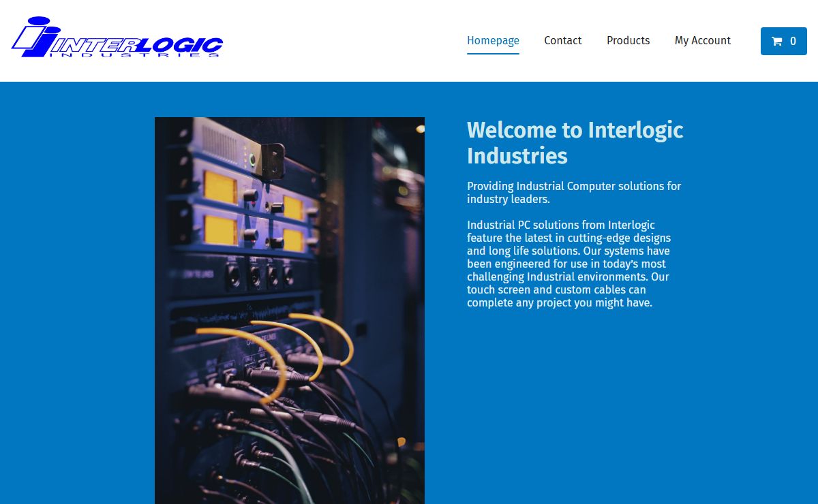
Task: Go to the Homepage menu item
Action: (x=493, y=41)
